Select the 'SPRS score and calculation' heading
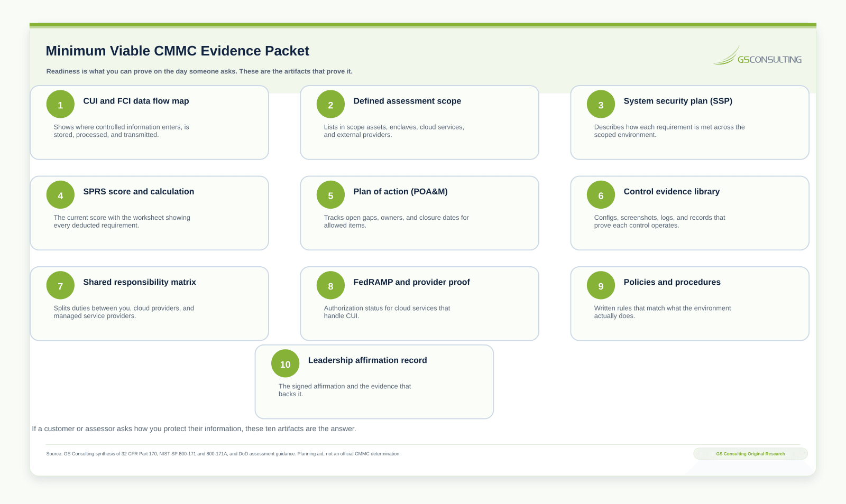The height and width of the screenshot is (504, 846). click(139, 192)
